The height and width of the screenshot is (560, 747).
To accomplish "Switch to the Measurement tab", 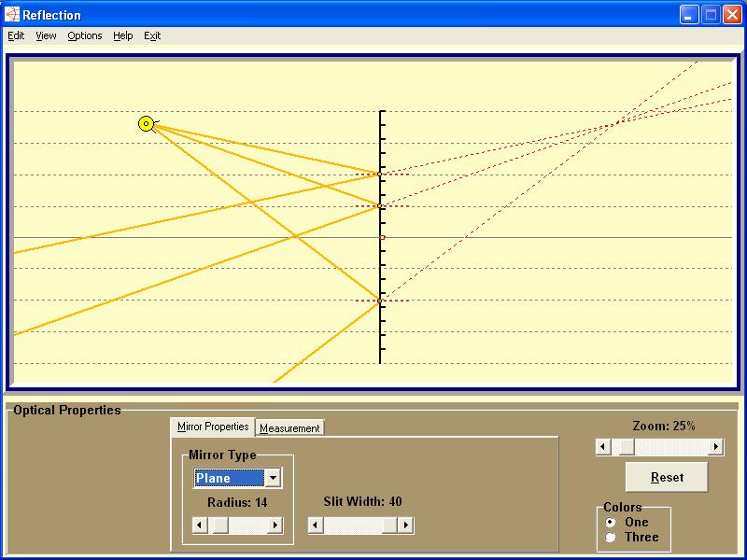I will (x=289, y=428).
